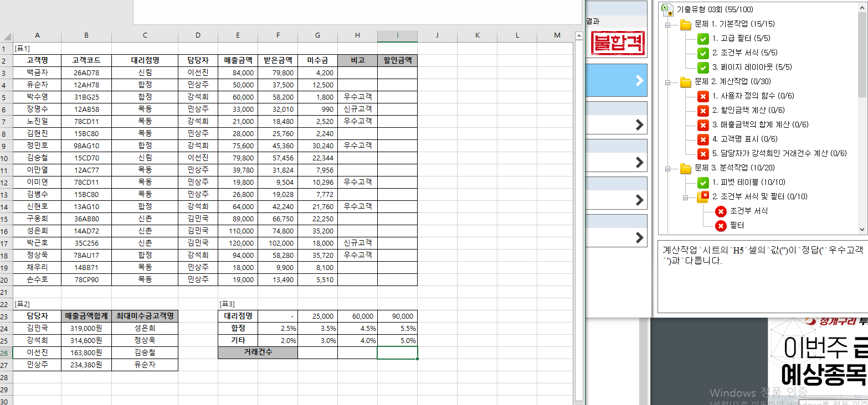
Task: Select the row 26 header
Action: 6,353
